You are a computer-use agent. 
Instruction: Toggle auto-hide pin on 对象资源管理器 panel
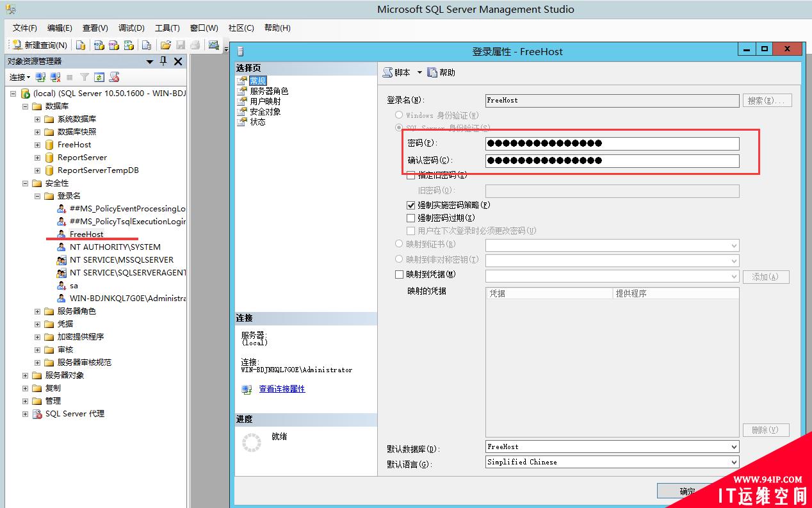[x=163, y=61]
